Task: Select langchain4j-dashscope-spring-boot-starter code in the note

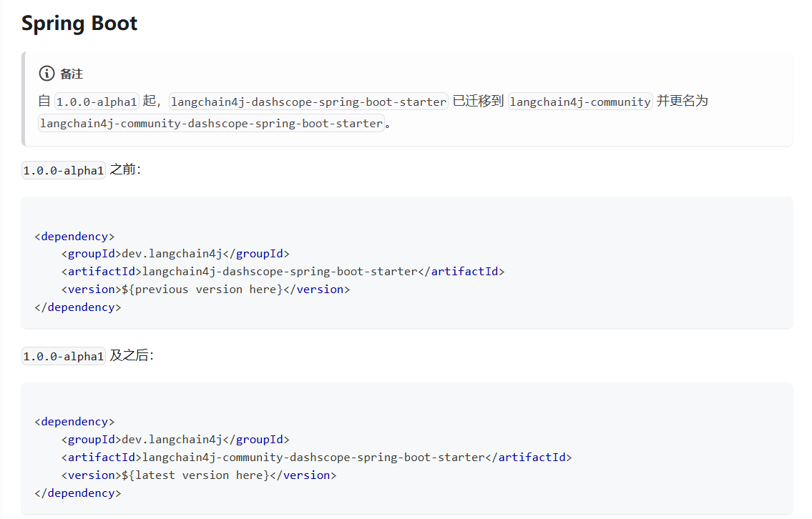Action: [308, 102]
